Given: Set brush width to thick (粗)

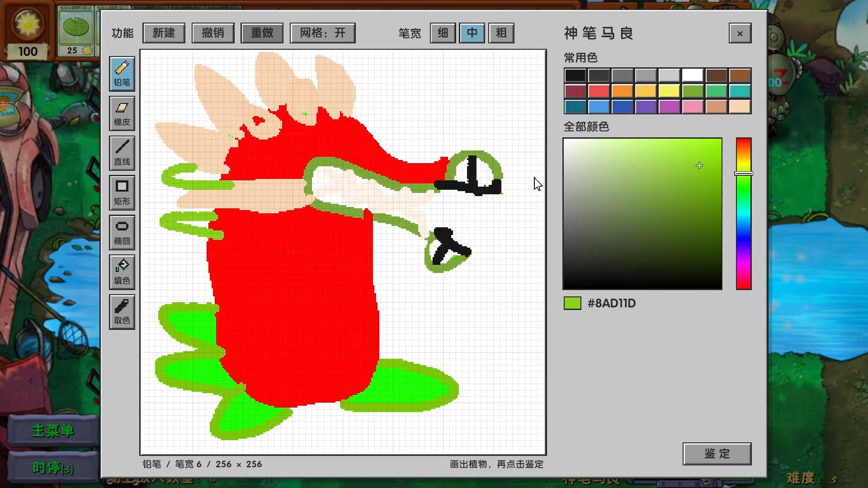Looking at the screenshot, I should tap(501, 33).
